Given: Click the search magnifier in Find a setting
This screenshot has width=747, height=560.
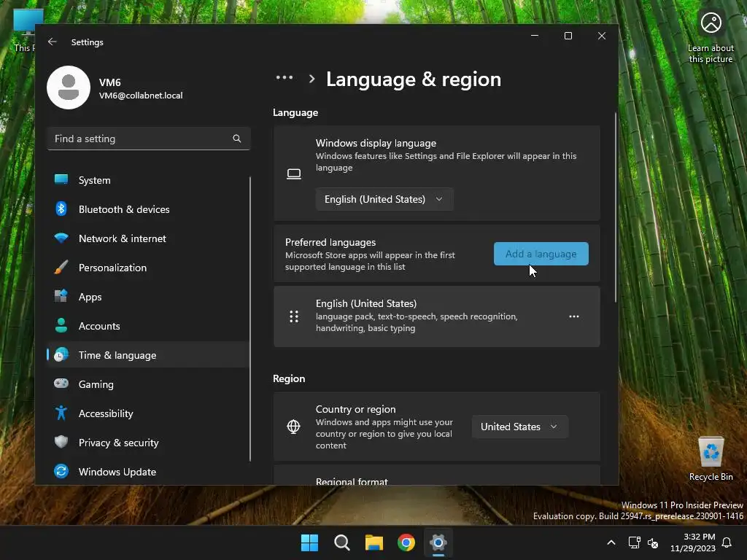Looking at the screenshot, I should pyautogui.click(x=237, y=139).
